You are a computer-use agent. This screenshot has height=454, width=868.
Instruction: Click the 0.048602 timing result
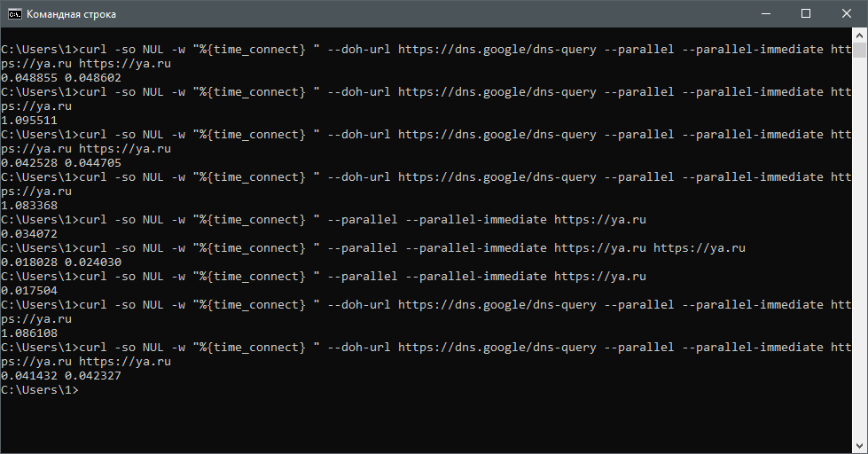click(x=93, y=78)
